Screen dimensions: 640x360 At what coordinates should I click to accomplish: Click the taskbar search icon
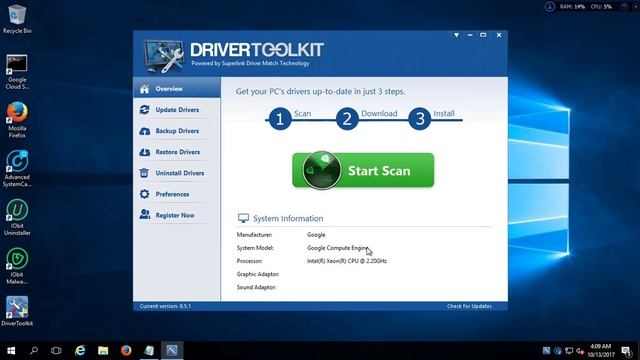[x=34, y=351]
